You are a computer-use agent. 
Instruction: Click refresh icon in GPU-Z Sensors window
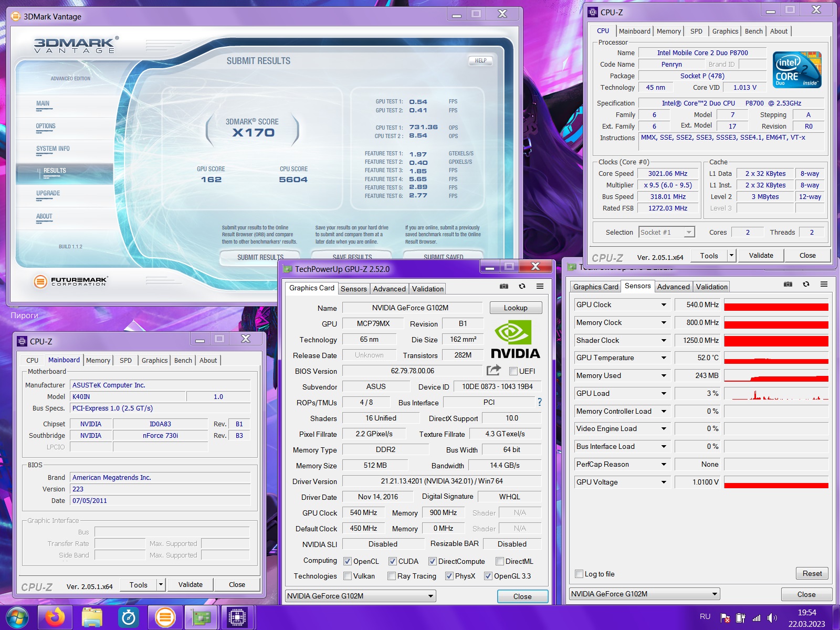806,284
